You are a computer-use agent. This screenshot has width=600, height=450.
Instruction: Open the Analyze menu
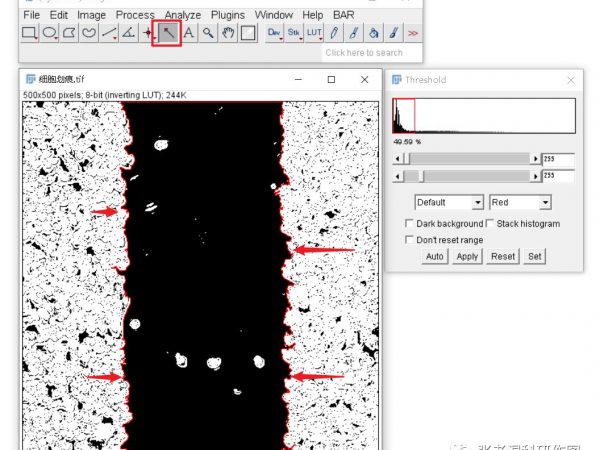point(183,15)
